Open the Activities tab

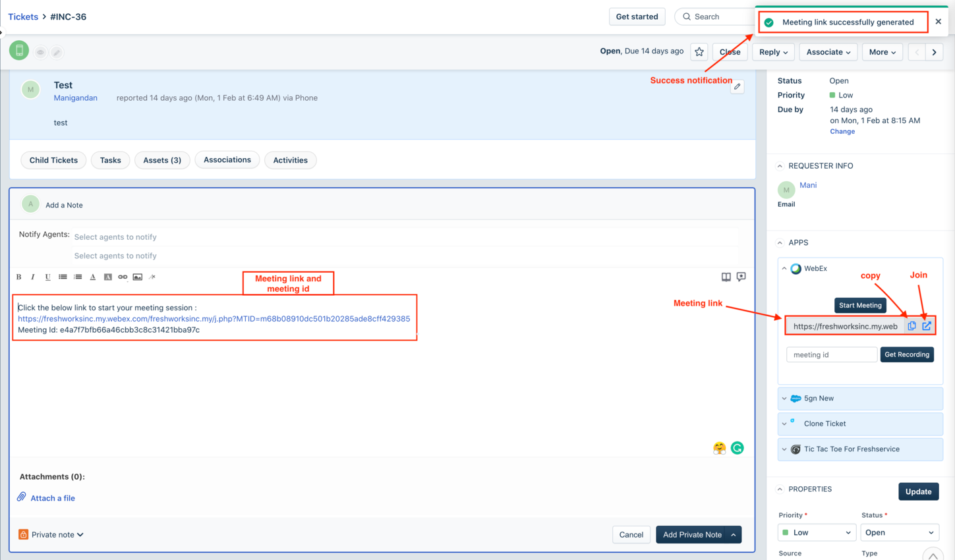[291, 160]
